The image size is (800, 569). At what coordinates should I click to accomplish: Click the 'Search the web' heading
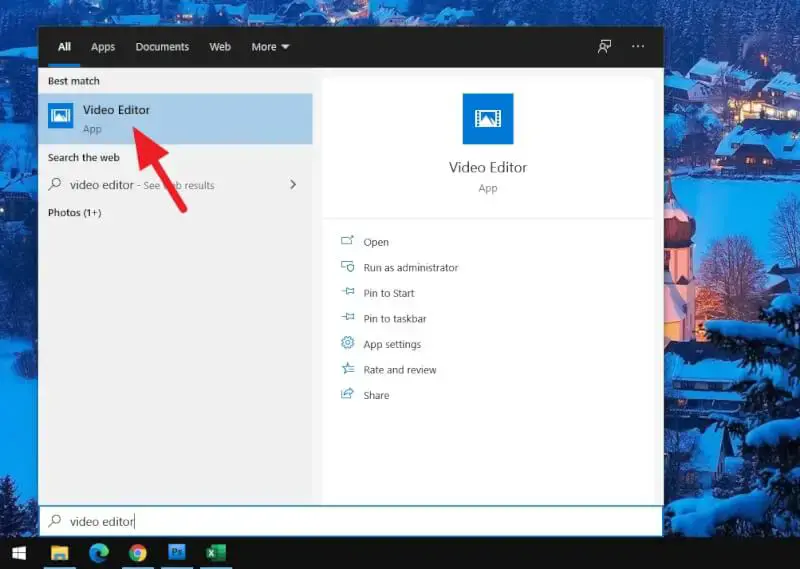[84, 158]
